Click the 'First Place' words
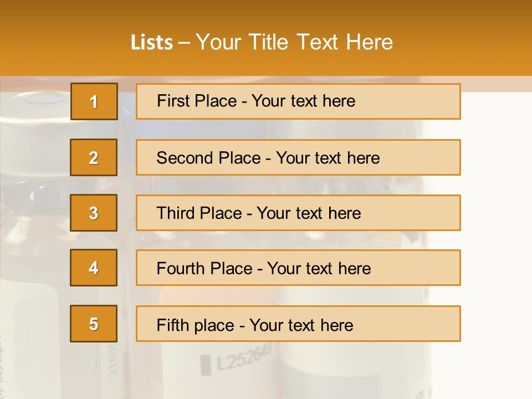This screenshot has width=532, height=399. [x=197, y=101]
